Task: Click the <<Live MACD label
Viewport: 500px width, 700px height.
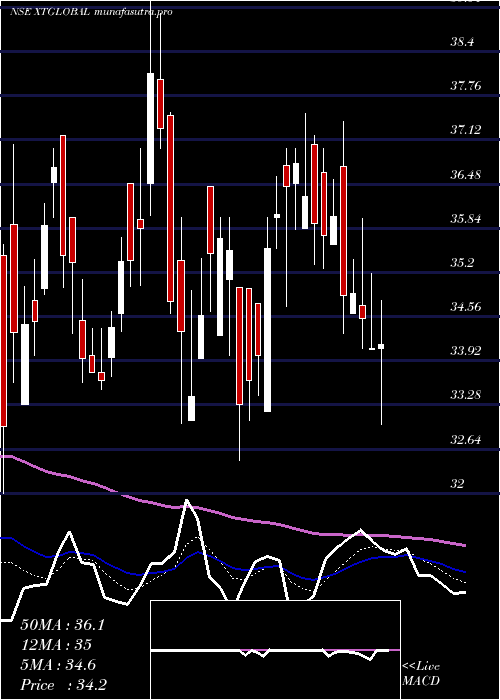Action: [x=421, y=674]
